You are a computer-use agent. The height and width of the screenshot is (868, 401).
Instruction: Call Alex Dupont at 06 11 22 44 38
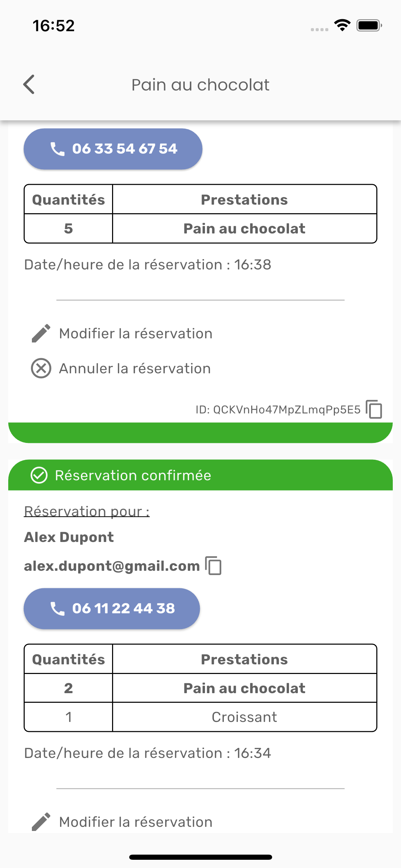pyautogui.click(x=112, y=608)
